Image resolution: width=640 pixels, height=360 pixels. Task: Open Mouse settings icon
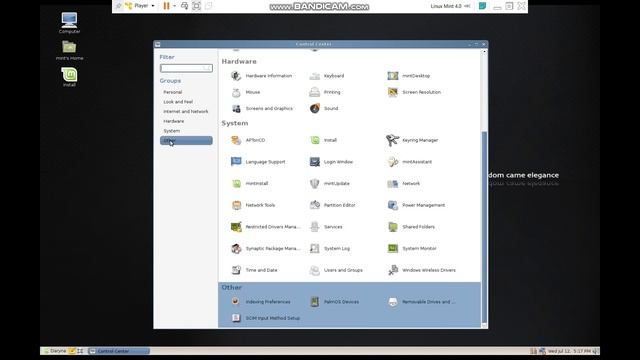[x=236, y=92]
